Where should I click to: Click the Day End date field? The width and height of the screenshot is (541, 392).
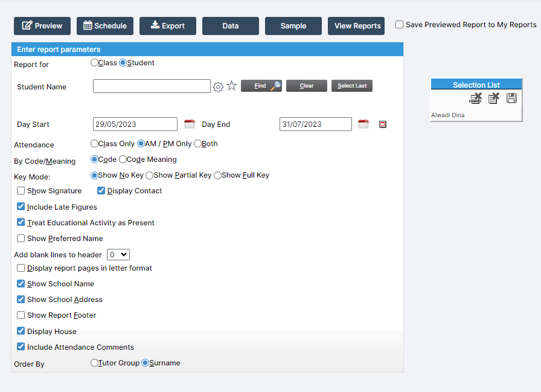pyautogui.click(x=316, y=124)
